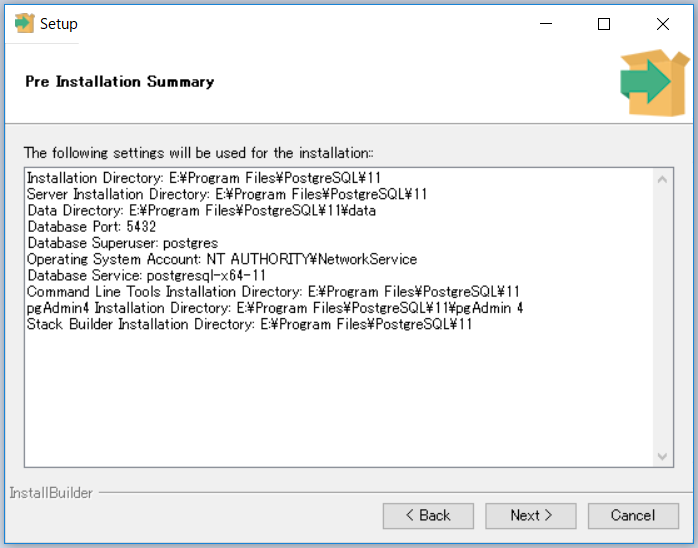The height and width of the screenshot is (548, 698).
Task: Cancel the PostgreSQL setup
Action: pos(633,515)
